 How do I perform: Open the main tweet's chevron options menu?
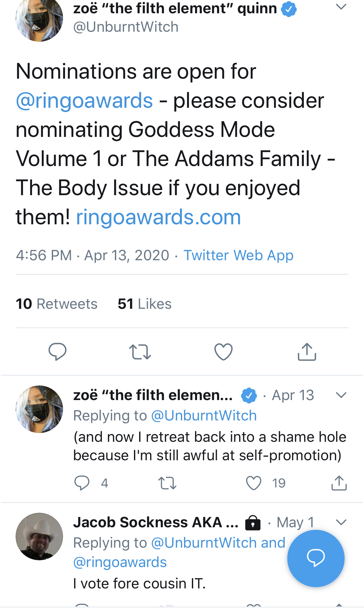(341, 7)
